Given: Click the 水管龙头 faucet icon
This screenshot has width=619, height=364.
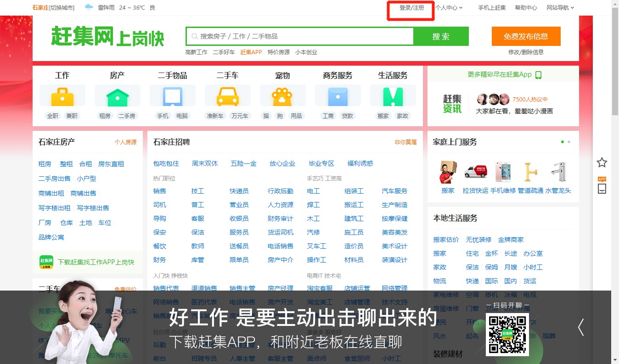Looking at the screenshot, I should click(x=558, y=172).
